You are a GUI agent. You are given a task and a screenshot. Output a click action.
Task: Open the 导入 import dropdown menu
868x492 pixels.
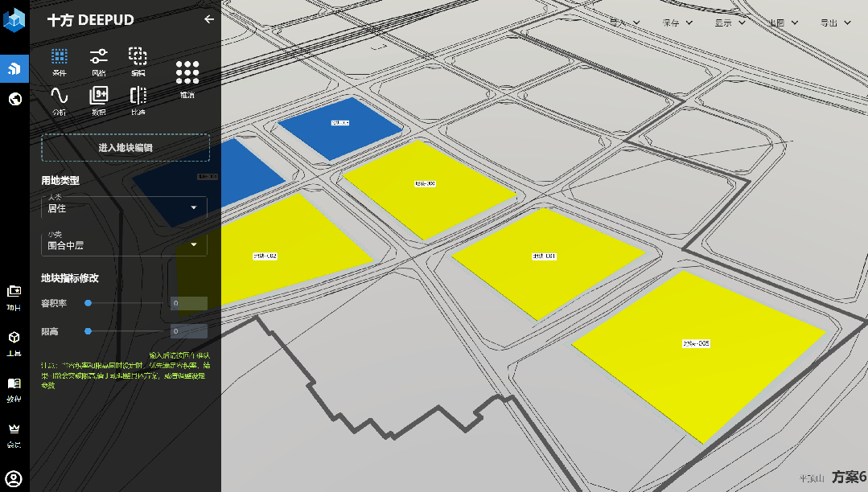(624, 23)
